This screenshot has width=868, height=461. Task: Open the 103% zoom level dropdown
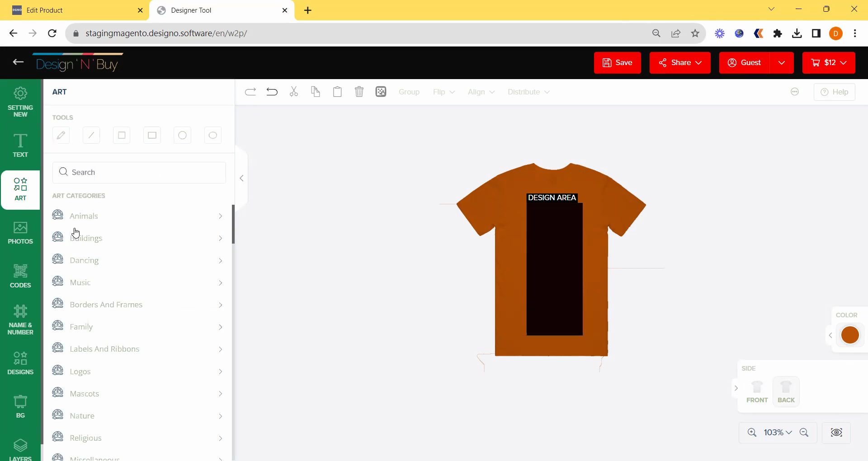pos(778,433)
